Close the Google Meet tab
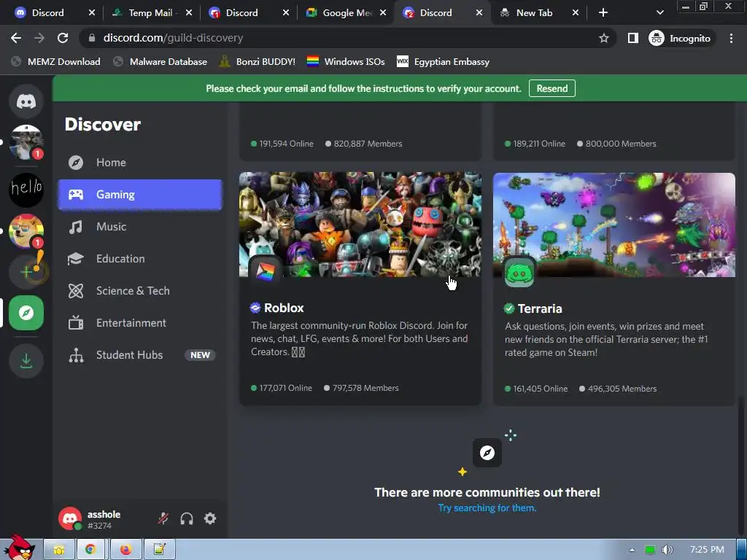 (x=383, y=13)
